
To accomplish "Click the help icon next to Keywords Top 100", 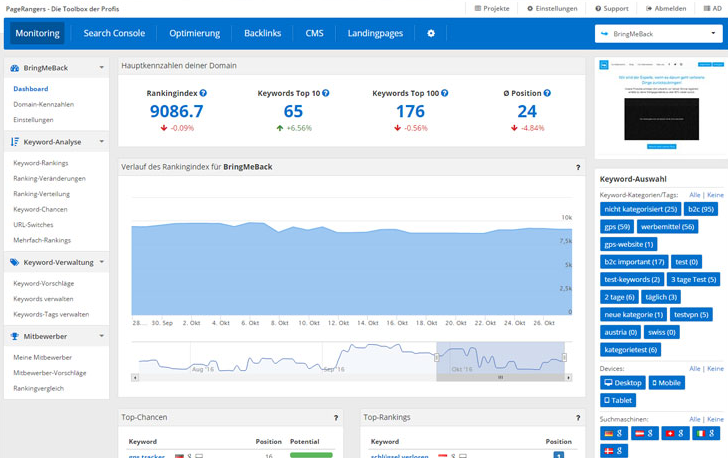I will pyautogui.click(x=445, y=93).
